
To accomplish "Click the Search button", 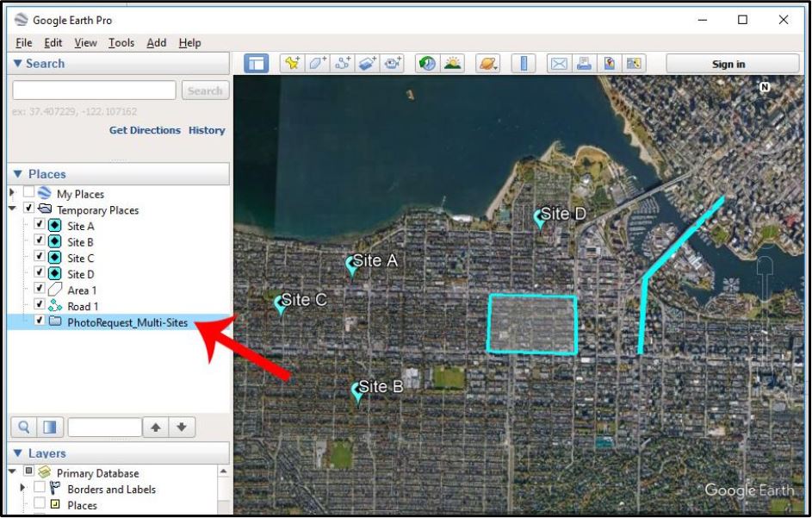I will 205,90.
